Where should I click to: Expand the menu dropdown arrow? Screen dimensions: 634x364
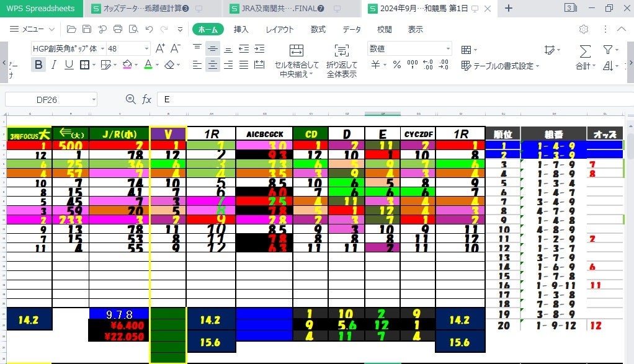point(51,29)
